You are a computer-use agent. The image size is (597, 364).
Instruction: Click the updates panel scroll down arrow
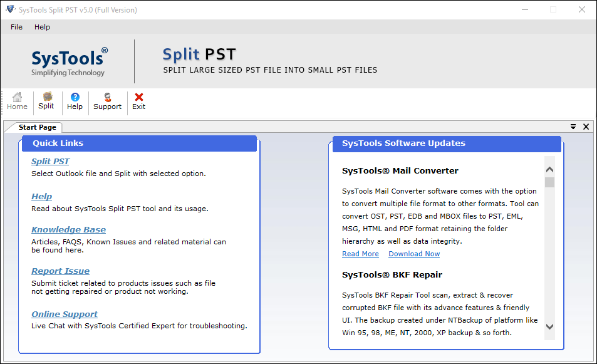click(x=549, y=326)
